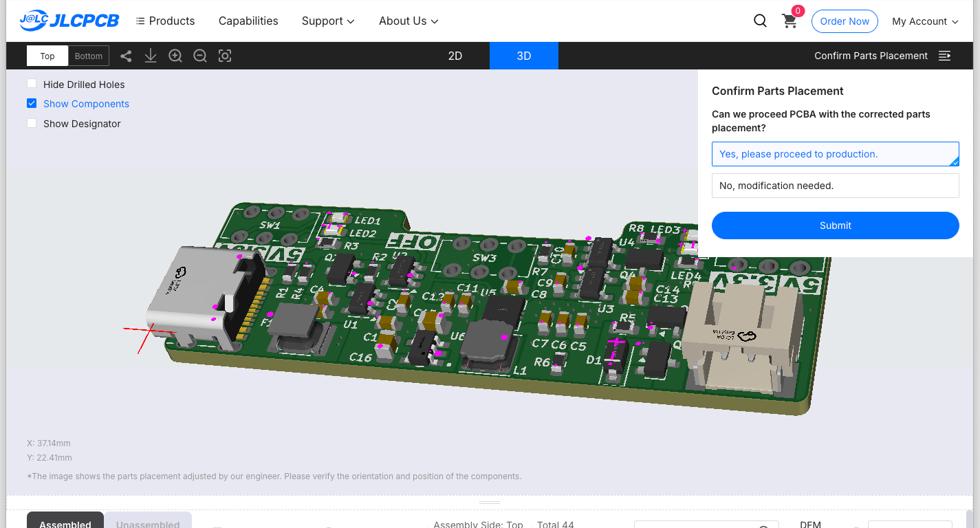
Task: Enable the Show Designator checkbox
Action: pos(32,124)
